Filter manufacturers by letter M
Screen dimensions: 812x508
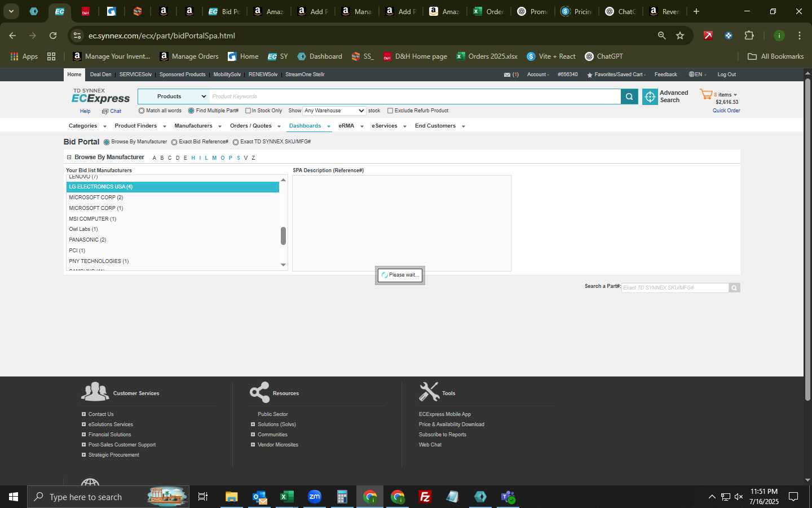214,158
